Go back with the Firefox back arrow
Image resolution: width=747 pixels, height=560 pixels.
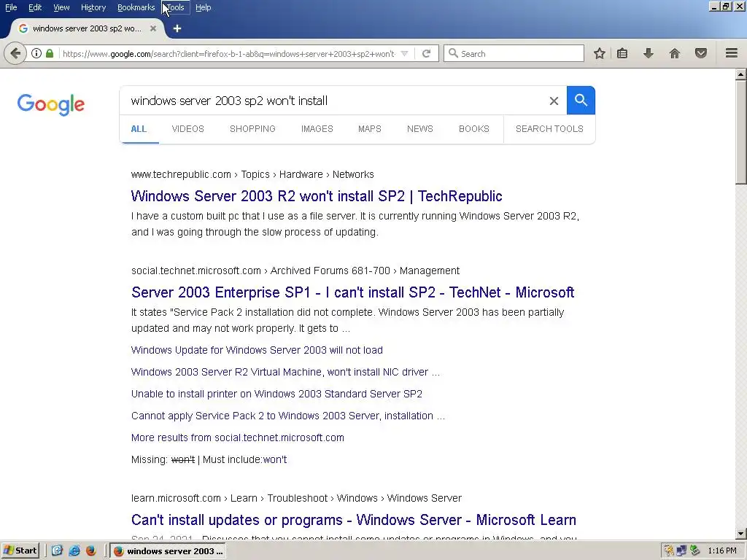click(x=15, y=53)
